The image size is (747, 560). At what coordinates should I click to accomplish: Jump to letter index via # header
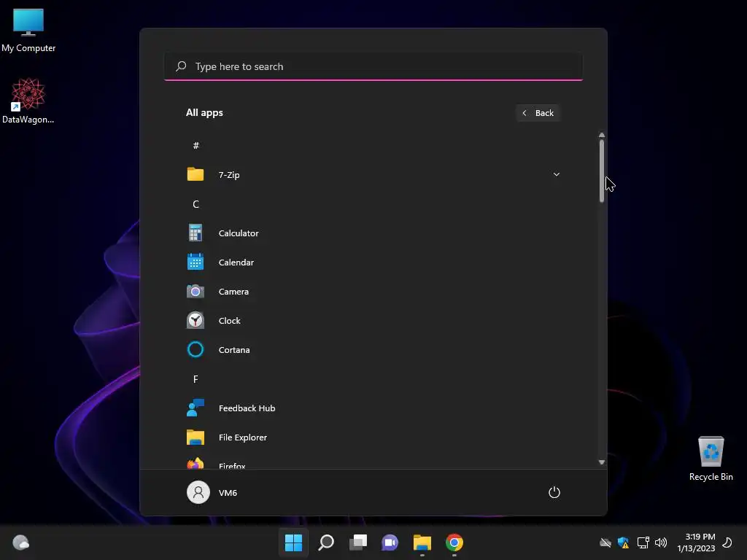196,145
